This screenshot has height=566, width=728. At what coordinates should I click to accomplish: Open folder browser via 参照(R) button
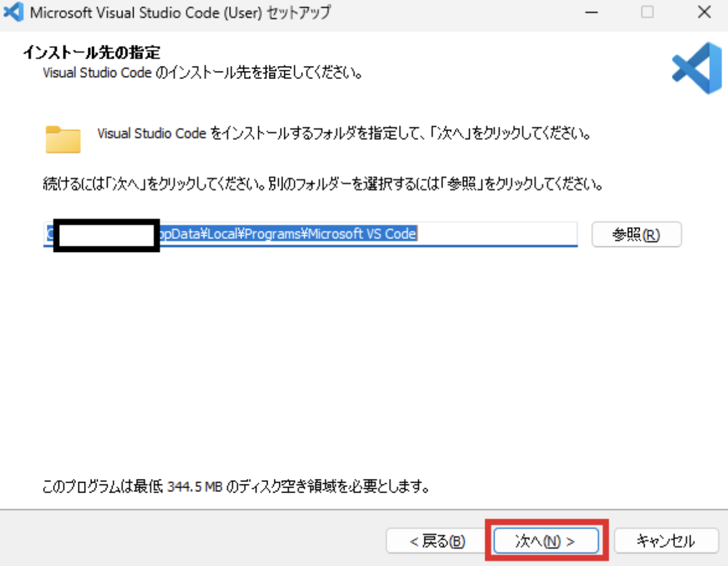point(637,234)
